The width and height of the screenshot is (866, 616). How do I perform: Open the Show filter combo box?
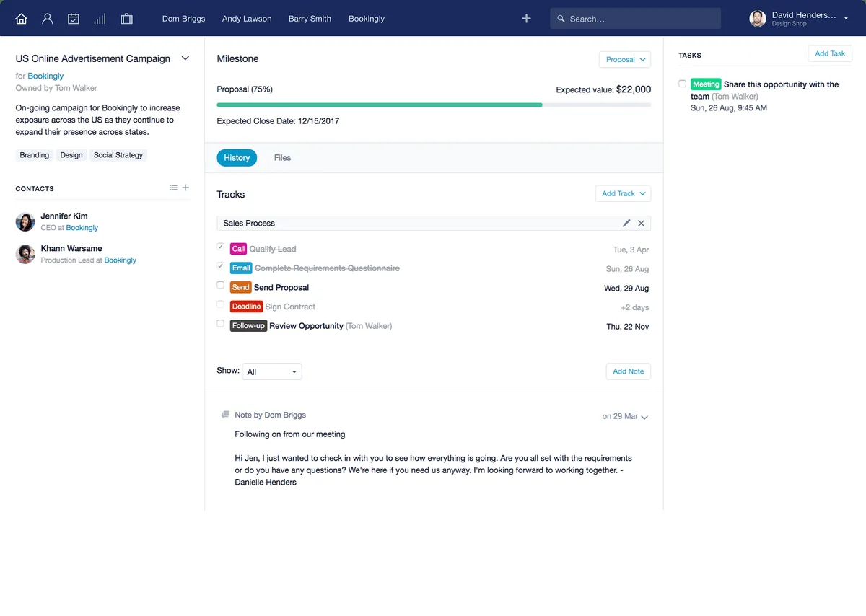[272, 372]
